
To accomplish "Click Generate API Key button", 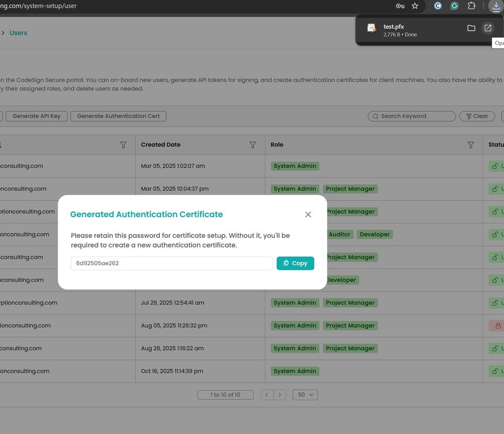I will click(37, 116).
